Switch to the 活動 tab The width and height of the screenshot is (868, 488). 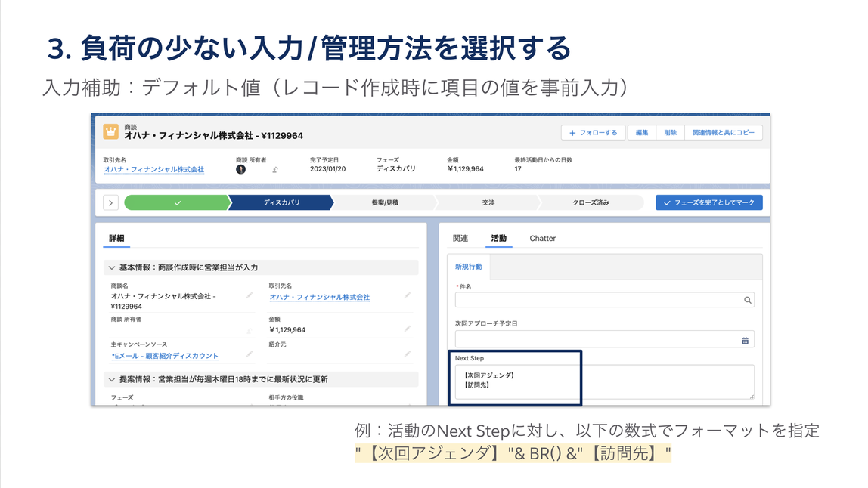pyautogui.click(x=499, y=239)
